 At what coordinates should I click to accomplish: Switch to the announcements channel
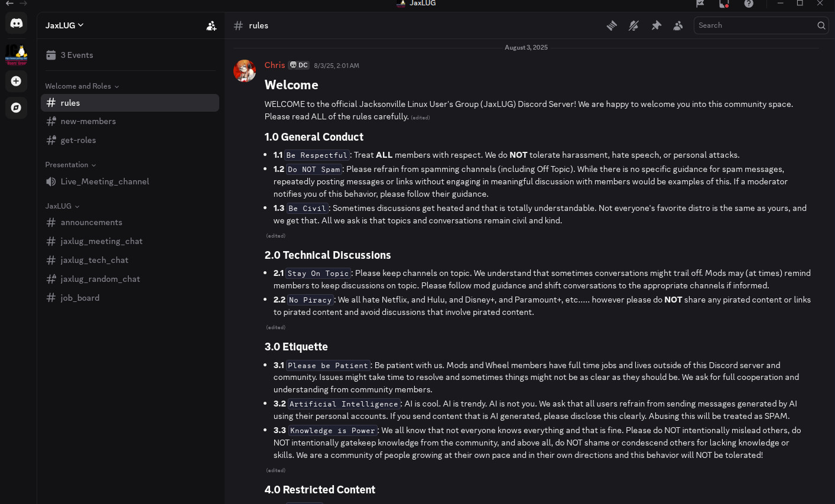[91, 222]
